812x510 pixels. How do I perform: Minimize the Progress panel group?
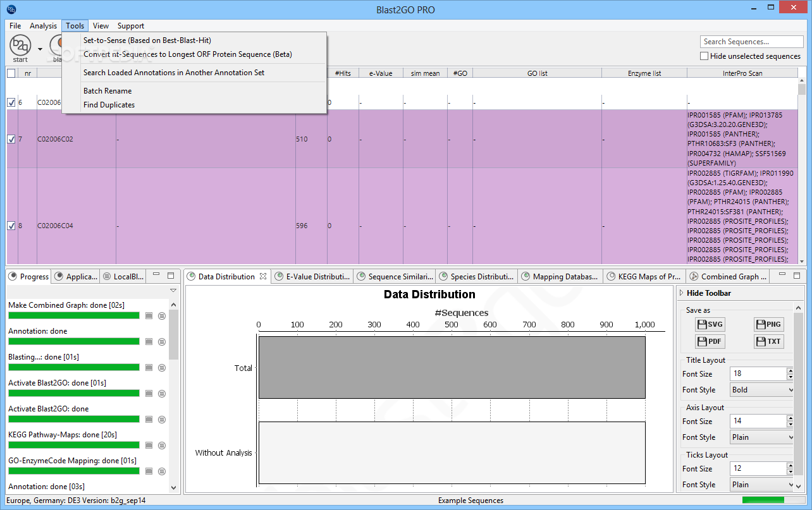(157, 276)
